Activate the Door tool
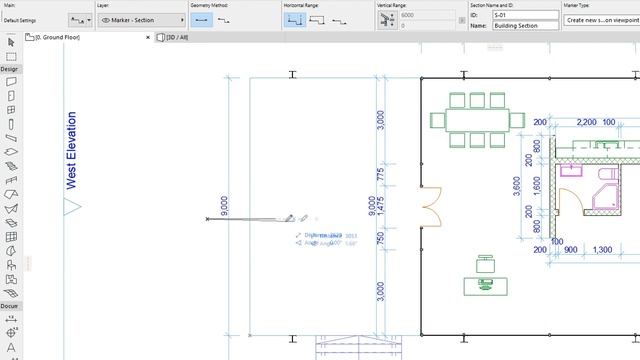The width and height of the screenshot is (640, 360). coord(11,96)
